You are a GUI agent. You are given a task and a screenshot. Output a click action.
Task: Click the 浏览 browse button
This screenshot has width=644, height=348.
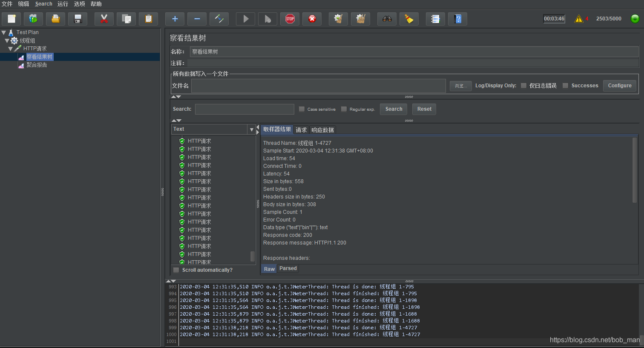[460, 86]
